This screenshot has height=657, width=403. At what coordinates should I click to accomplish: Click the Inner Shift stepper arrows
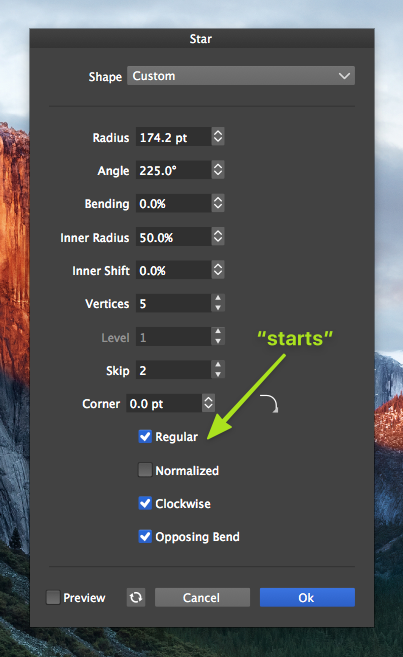click(218, 270)
